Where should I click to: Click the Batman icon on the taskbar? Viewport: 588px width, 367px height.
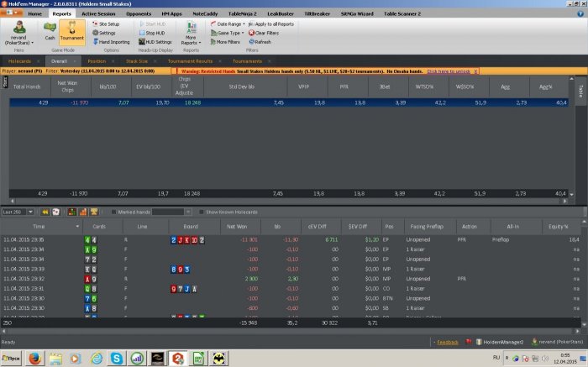[x=218, y=359]
